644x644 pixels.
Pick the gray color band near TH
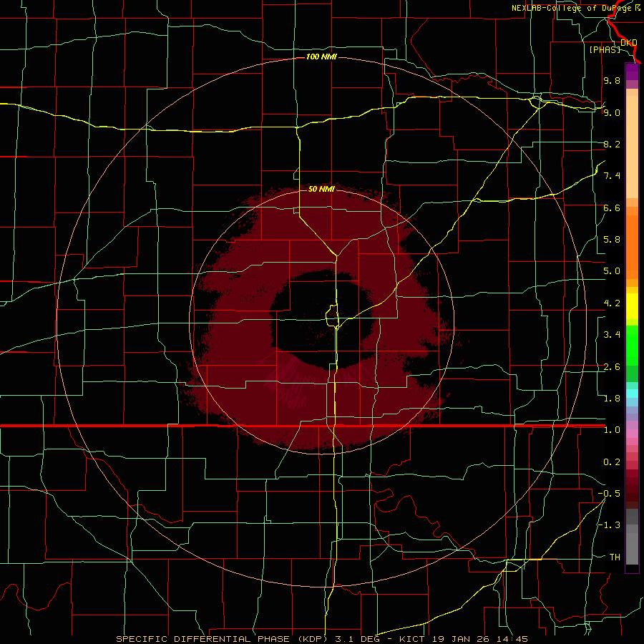pyautogui.click(x=632, y=549)
